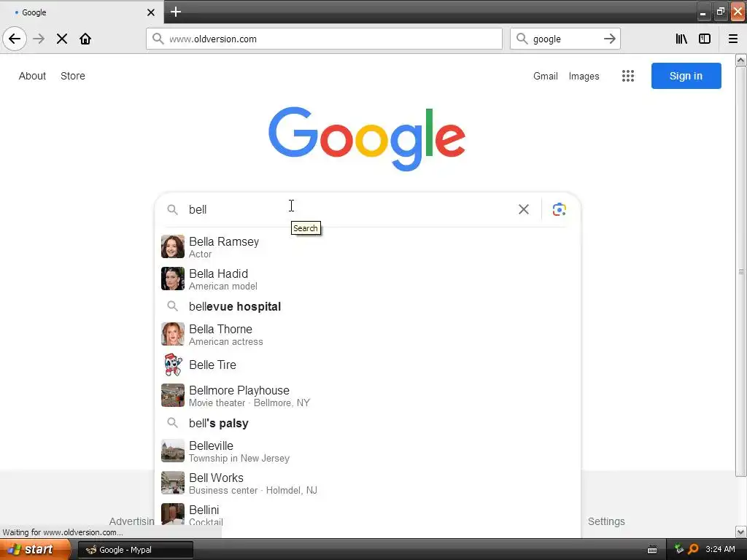Click the orange magnifier tray icon

tap(693, 549)
